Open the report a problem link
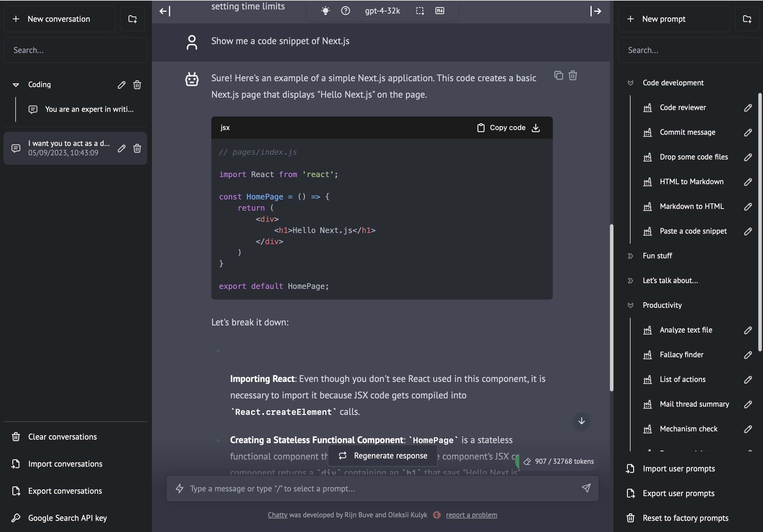The image size is (763, 532). 471,515
